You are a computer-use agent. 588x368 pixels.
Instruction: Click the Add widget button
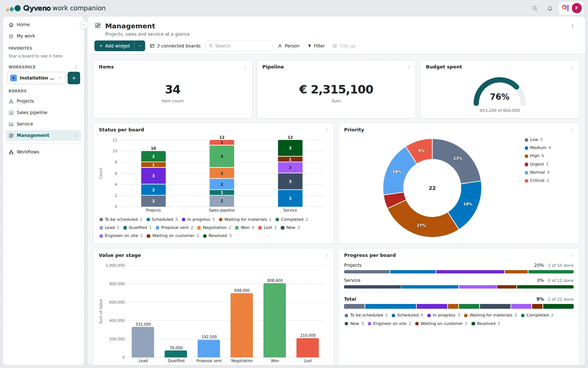[x=115, y=46]
